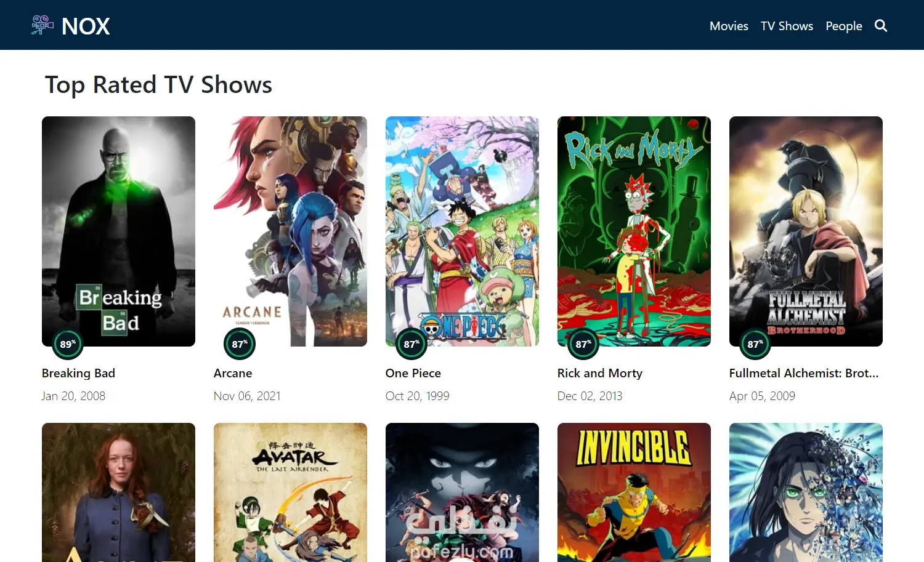Open the Demon Slayer poster with dark face

pyautogui.click(x=462, y=492)
